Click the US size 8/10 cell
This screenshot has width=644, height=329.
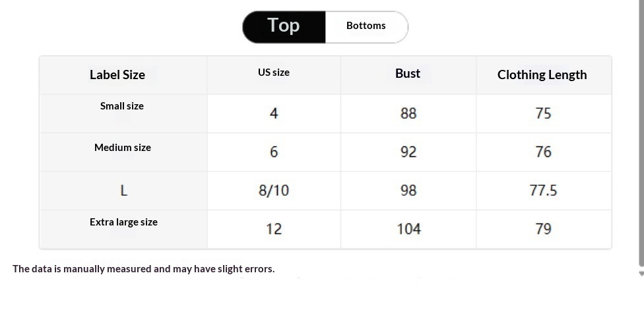pyautogui.click(x=274, y=191)
